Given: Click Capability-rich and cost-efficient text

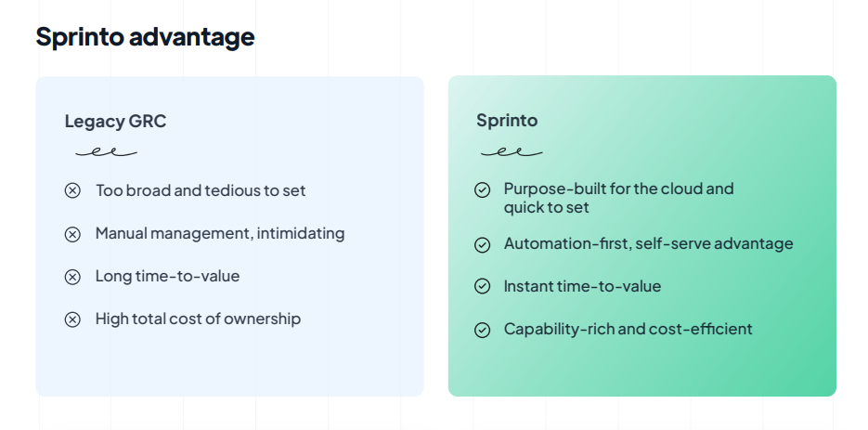Looking at the screenshot, I should [628, 329].
